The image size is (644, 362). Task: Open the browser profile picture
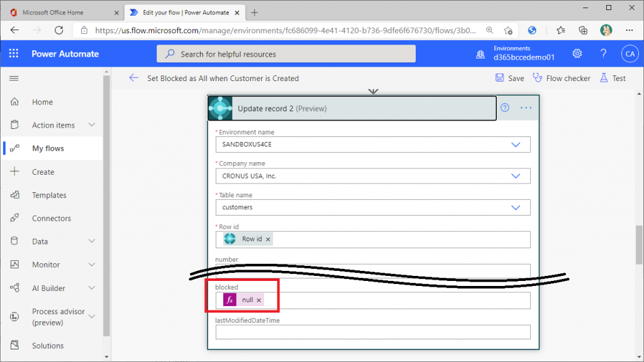[x=606, y=30]
